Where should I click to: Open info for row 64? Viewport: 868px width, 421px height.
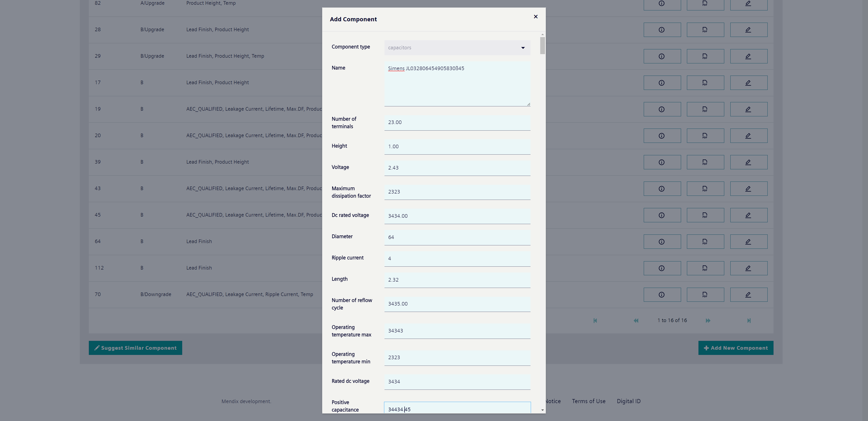click(x=662, y=242)
